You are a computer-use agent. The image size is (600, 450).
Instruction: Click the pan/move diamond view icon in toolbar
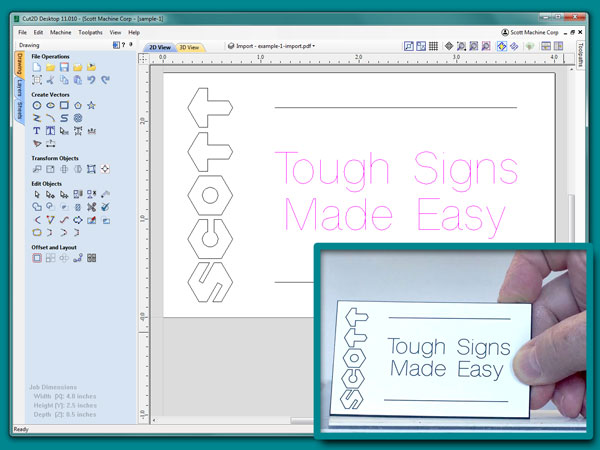(449, 46)
